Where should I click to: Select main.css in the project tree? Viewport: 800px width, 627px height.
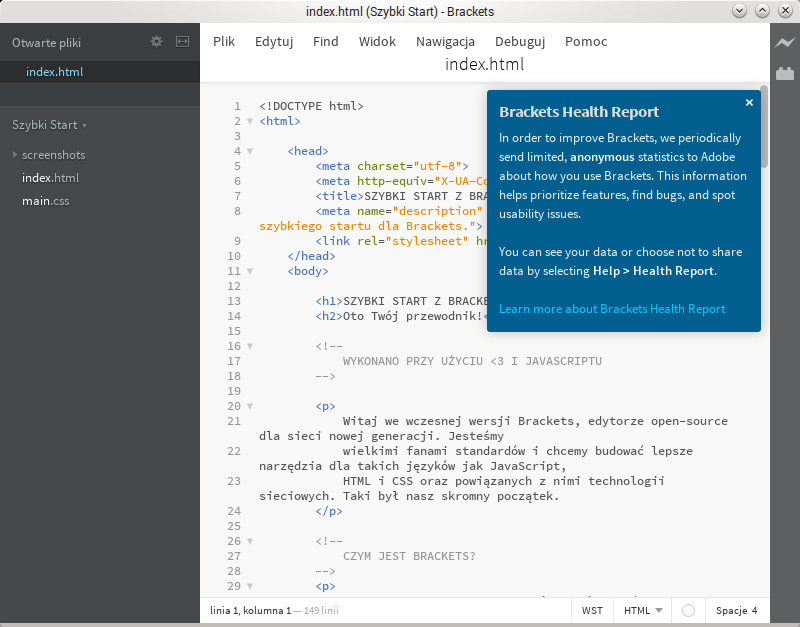45,201
